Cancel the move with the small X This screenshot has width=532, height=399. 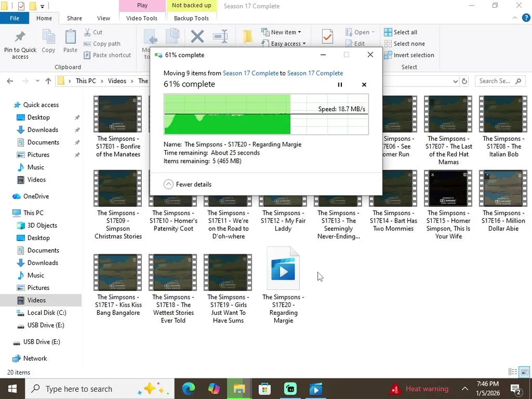coord(364,85)
